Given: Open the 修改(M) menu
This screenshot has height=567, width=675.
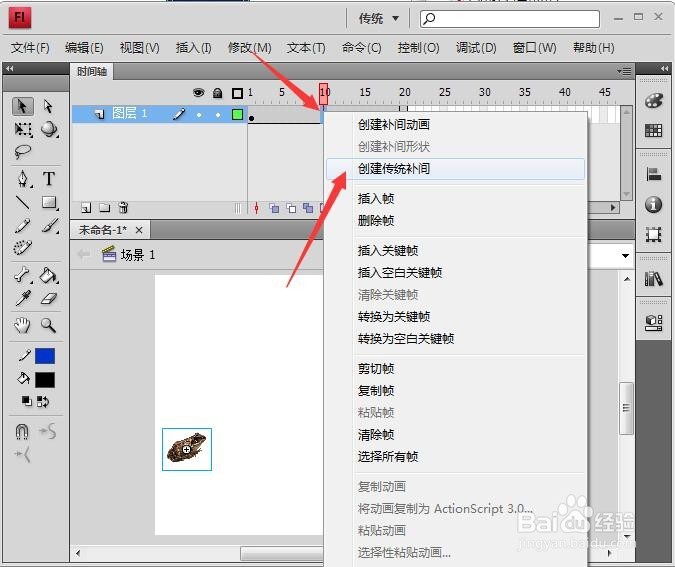Looking at the screenshot, I should [x=250, y=47].
